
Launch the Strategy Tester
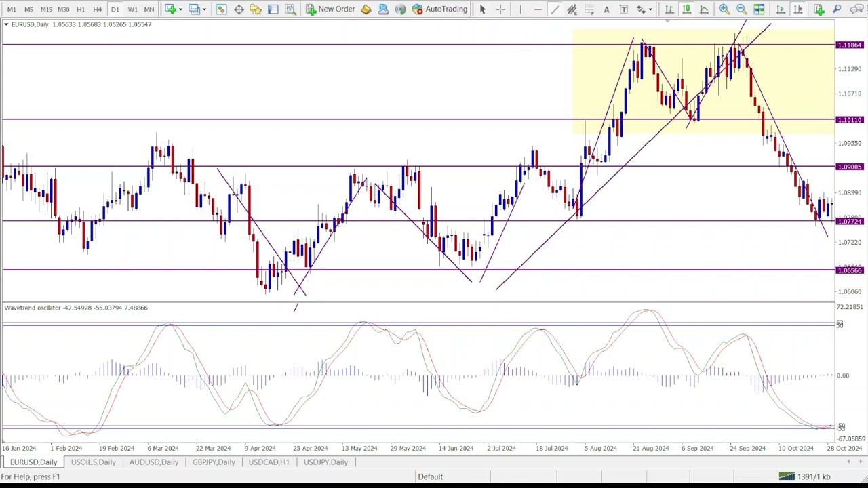[x=290, y=9]
